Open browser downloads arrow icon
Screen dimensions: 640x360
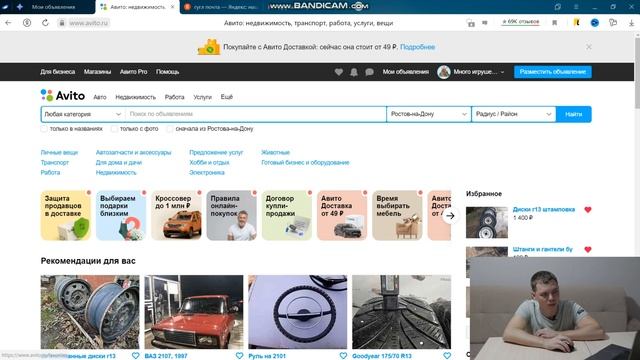[x=631, y=23]
